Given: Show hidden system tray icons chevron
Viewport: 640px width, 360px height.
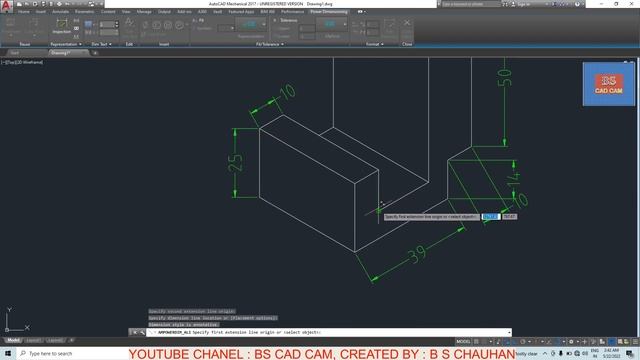Looking at the screenshot, I should (x=545, y=353).
